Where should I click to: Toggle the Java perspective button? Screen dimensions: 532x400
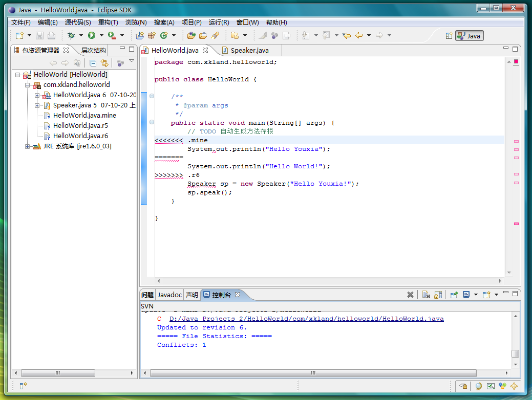tap(470, 36)
